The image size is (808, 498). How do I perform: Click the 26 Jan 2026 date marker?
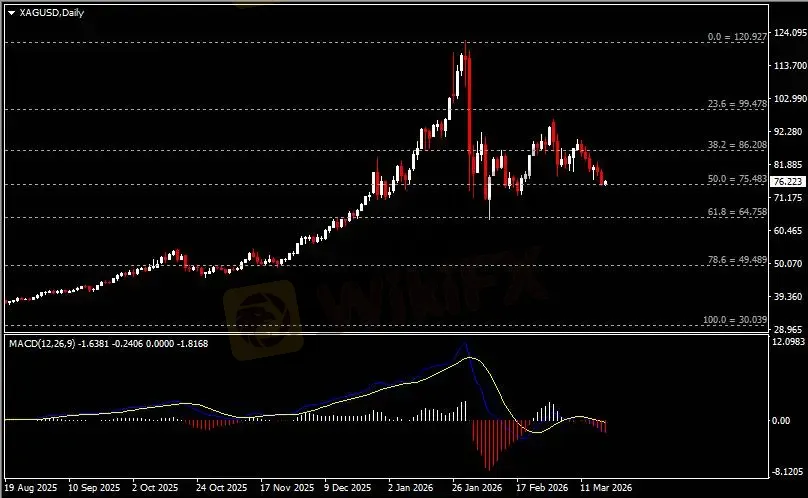pyautogui.click(x=475, y=490)
